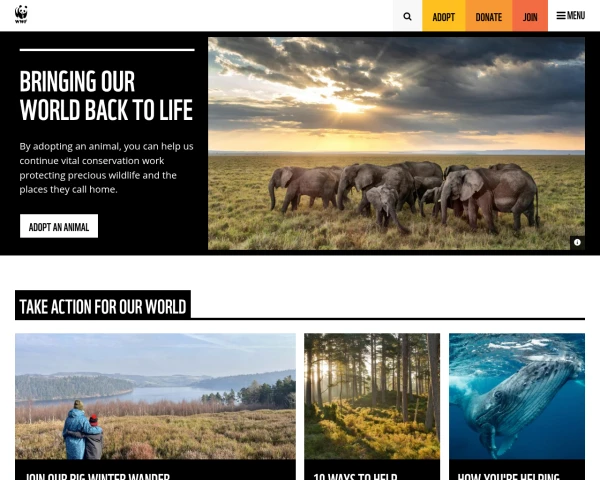Screen dimensions: 600x480
Task: Click the HOW YOU'RE HELPING title
Action: 509,476
